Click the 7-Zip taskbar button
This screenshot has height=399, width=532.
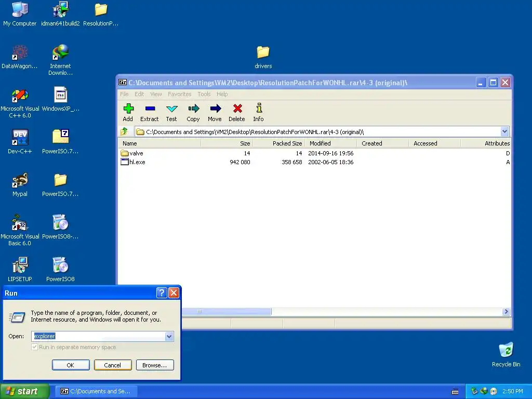[x=97, y=391]
